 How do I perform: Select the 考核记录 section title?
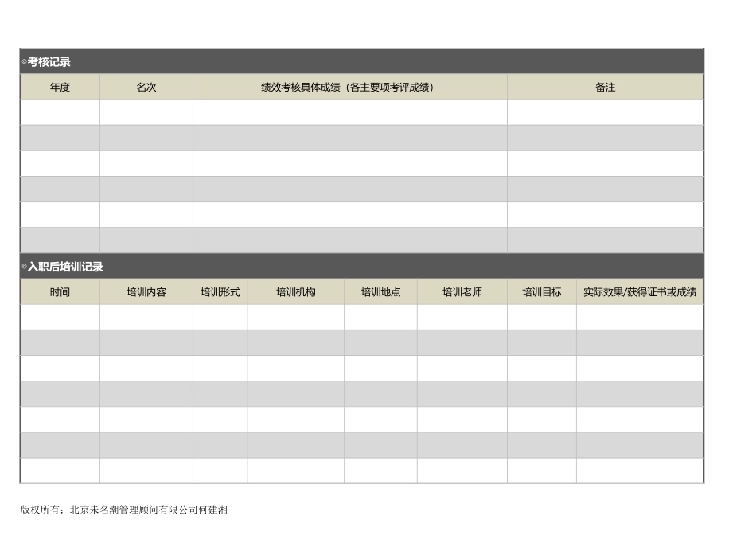click(x=49, y=62)
